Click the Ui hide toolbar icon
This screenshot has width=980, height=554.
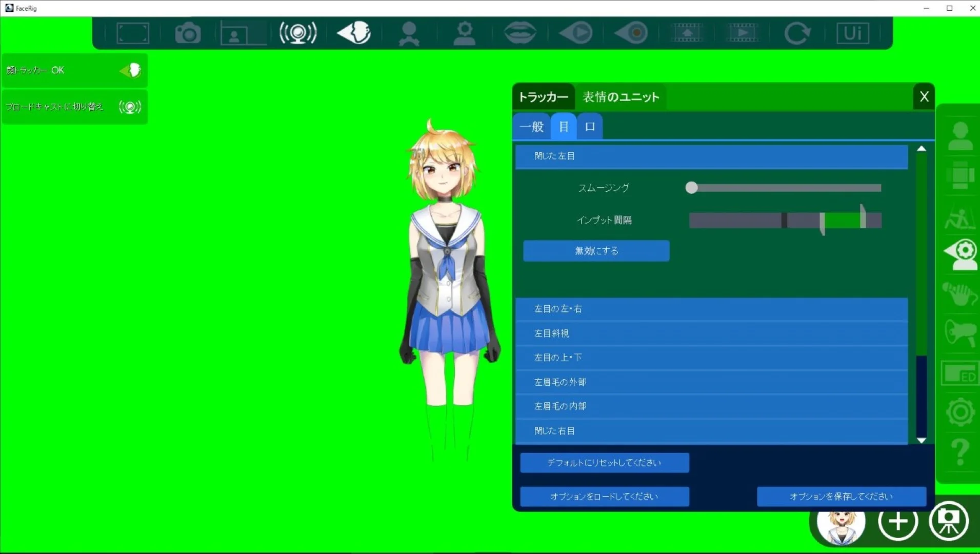pos(852,32)
